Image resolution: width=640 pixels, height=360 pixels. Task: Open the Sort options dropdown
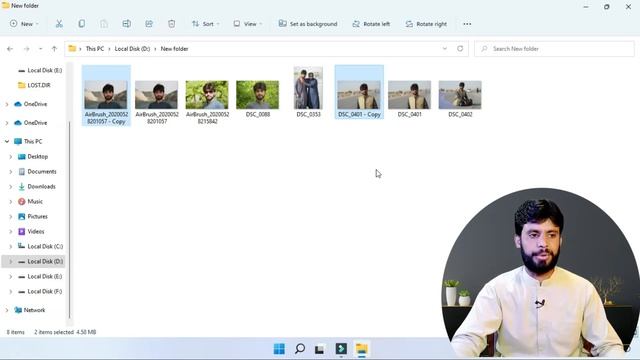point(205,24)
